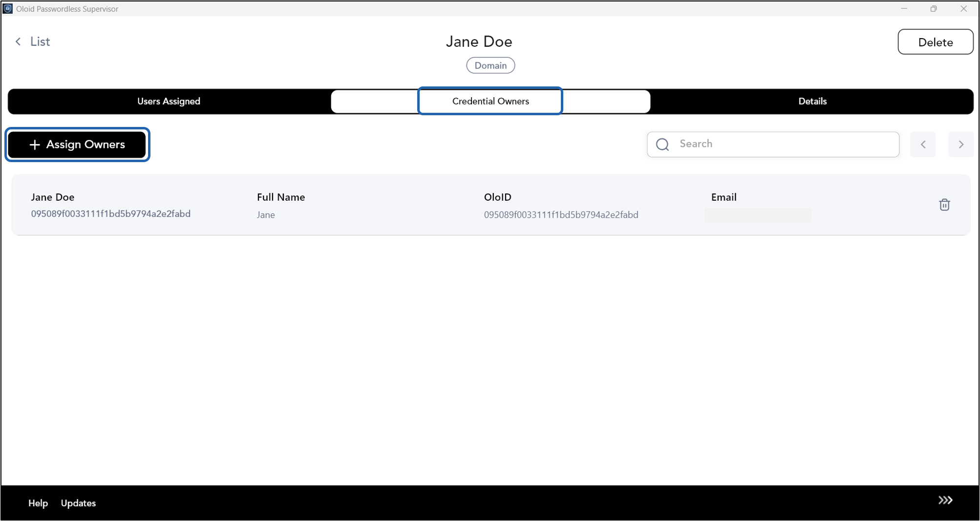The height and width of the screenshot is (521, 980).
Task: Click the OloID value 095089f0033111f1bd5b9794a2e2fabd
Action: pos(561,215)
